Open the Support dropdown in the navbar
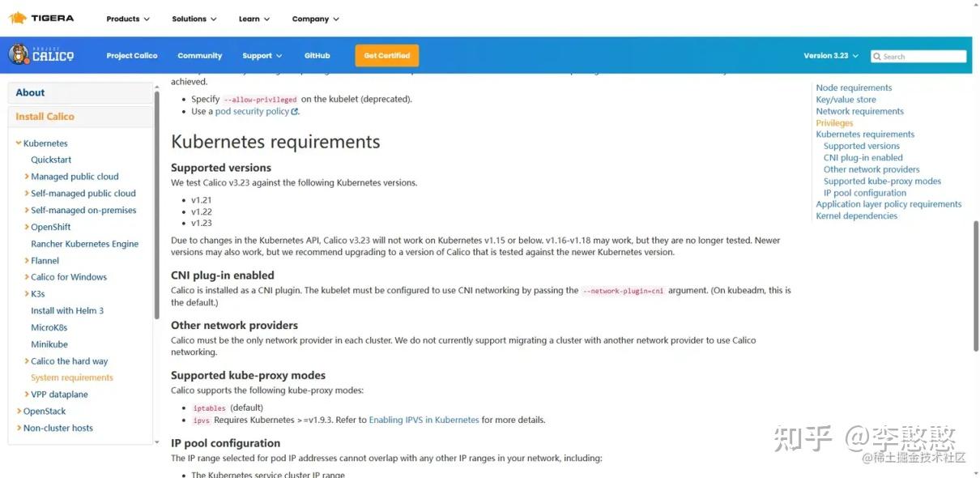This screenshot has width=980, height=478. 261,55
